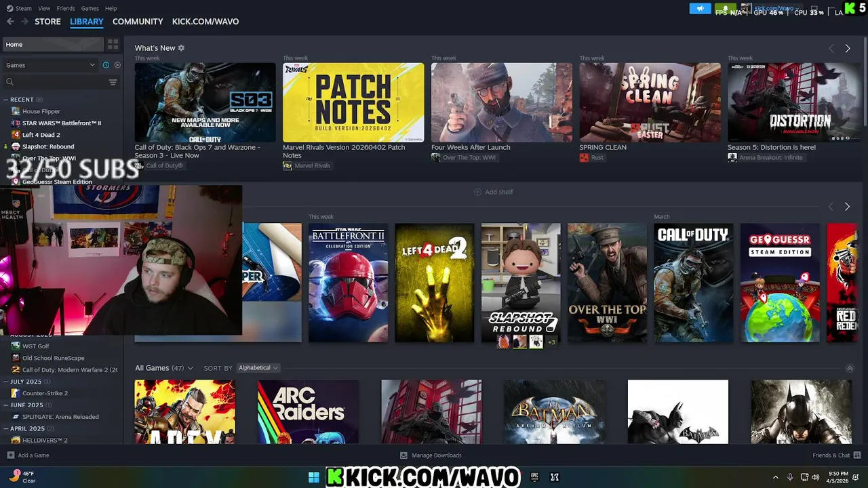The width and height of the screenshot is (868, 488).
Task: Select SPLITGATE: Arena Reloaded in sidebar
Action: 60,417
